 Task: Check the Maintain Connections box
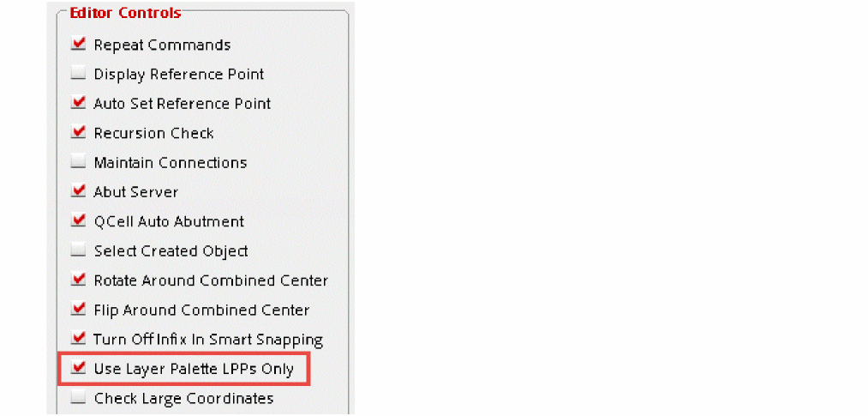click(79, 163)
